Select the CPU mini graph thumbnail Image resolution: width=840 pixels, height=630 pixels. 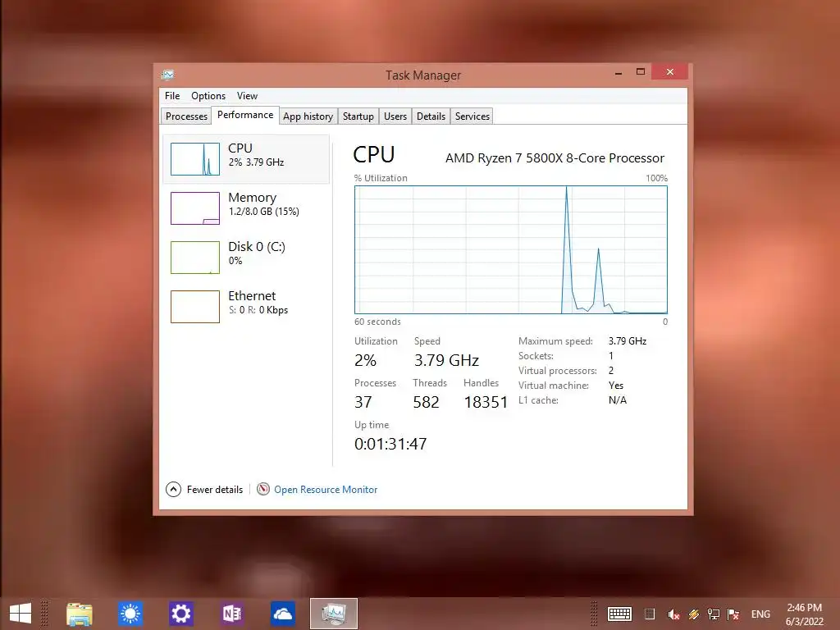195,159
